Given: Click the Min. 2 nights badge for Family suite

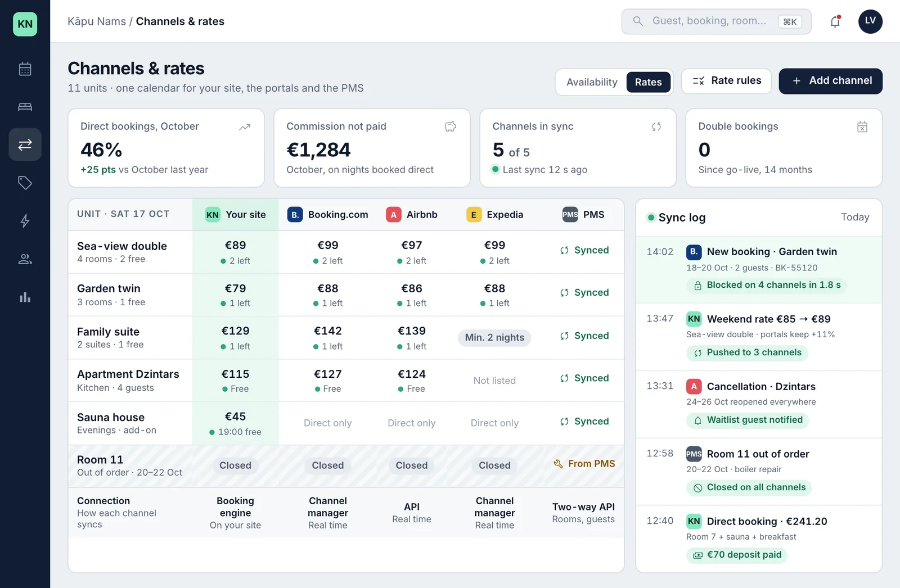Looking at the screenshot, I should (494, 337).
